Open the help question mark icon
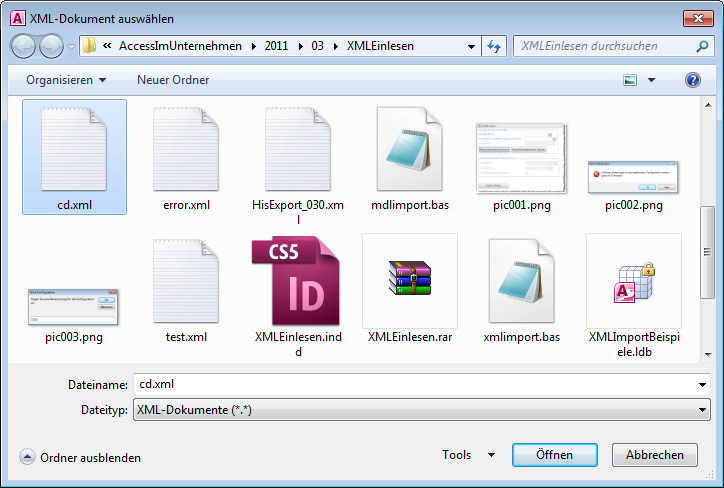This screenshot has width=724, height=488. (x=692, y=80)
